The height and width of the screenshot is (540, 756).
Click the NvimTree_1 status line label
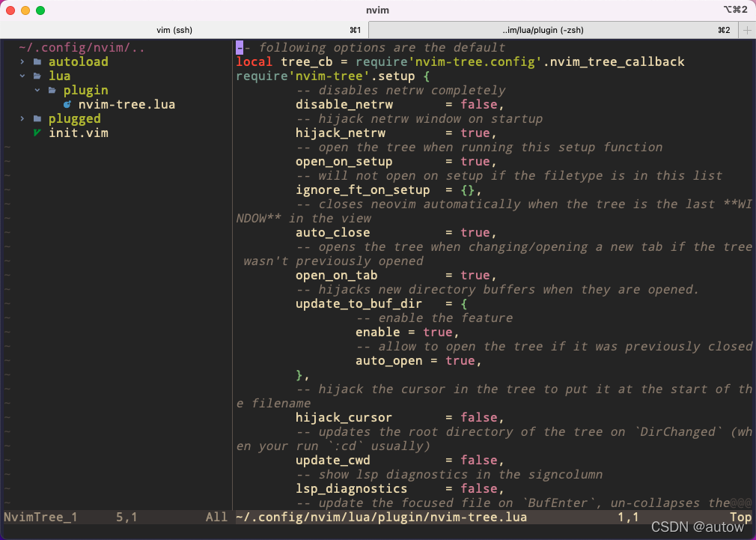40,518
